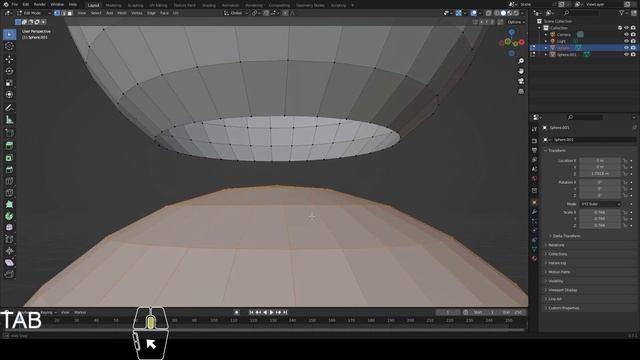
Task: Switch to the UV Editing workspace tab
Action: coord(158,5)
